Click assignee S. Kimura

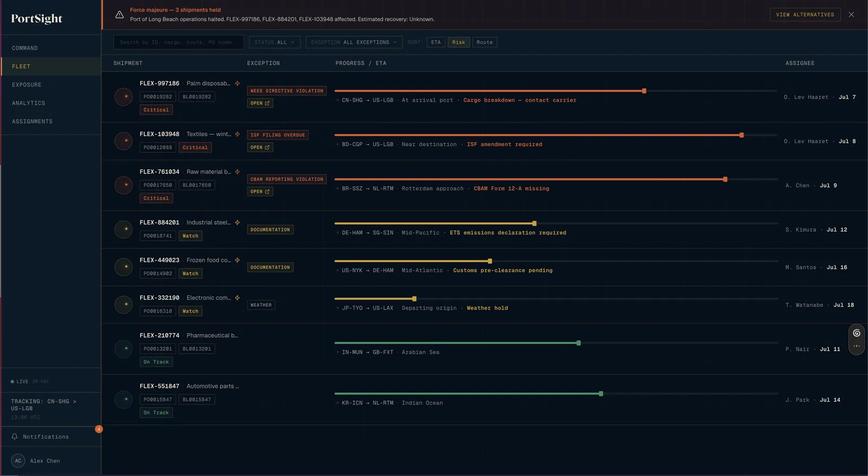coord(801,229)
